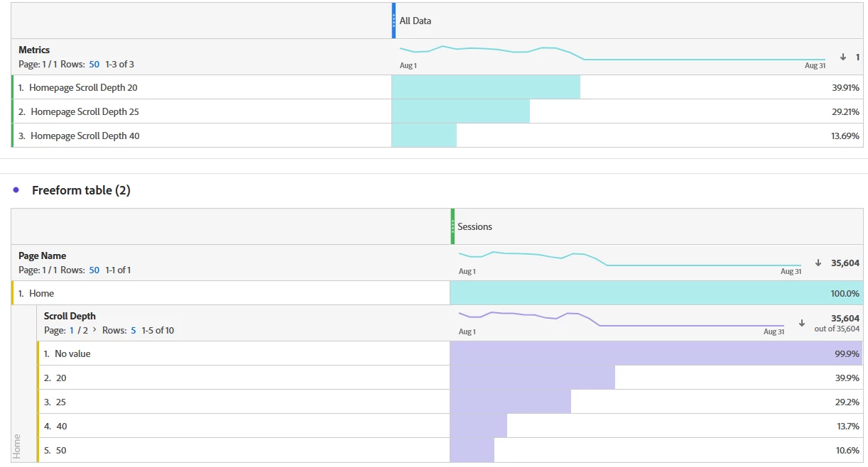Click the Metrics dimension header label
This screenshot has height=467, width=868.
point(34,50)
